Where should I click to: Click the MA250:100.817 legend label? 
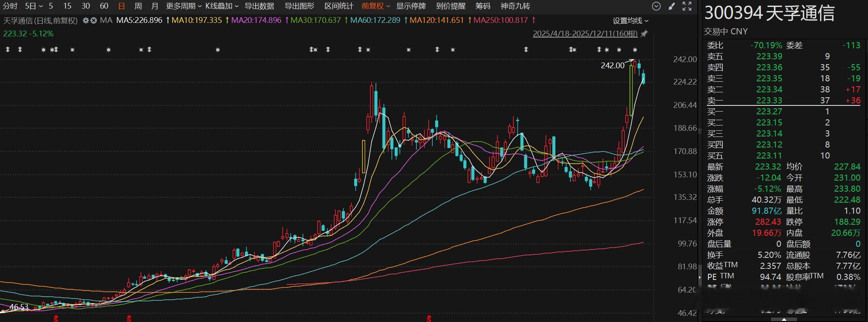coord(501,20)
